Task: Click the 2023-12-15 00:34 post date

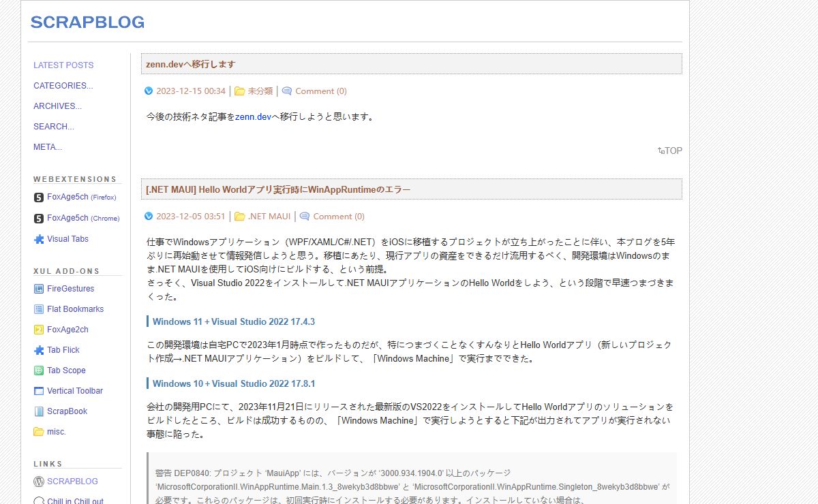Action: pos(191,91)
